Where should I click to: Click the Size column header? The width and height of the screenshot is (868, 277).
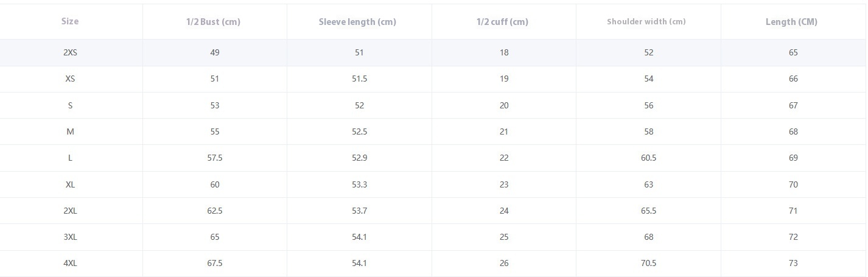(70, 21)
